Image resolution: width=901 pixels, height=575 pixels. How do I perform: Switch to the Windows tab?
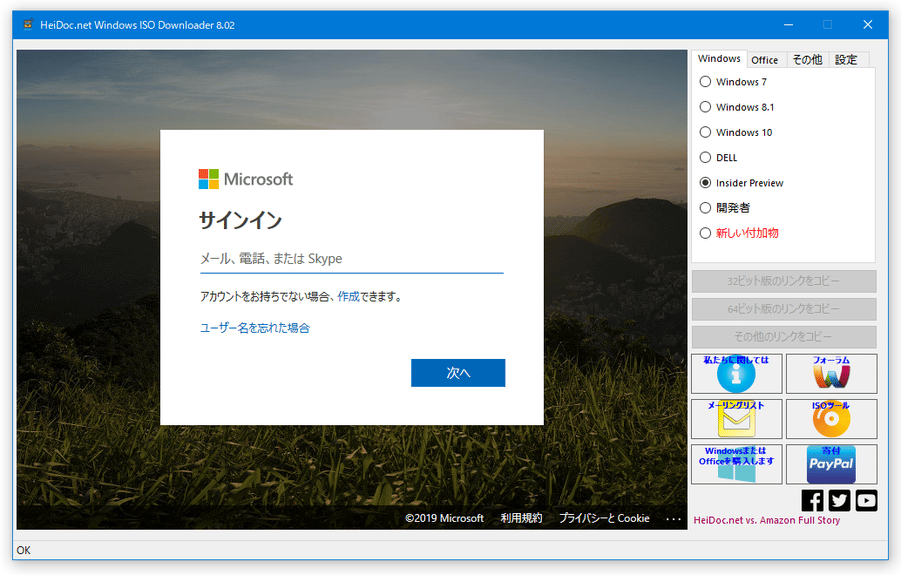coord(719,59)
